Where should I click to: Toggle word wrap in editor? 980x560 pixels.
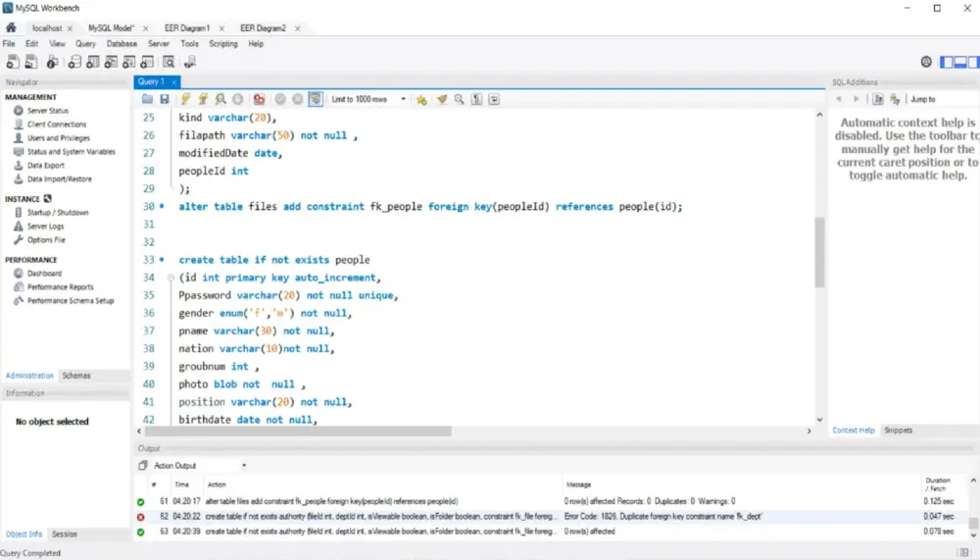click(x=494, y=99)
